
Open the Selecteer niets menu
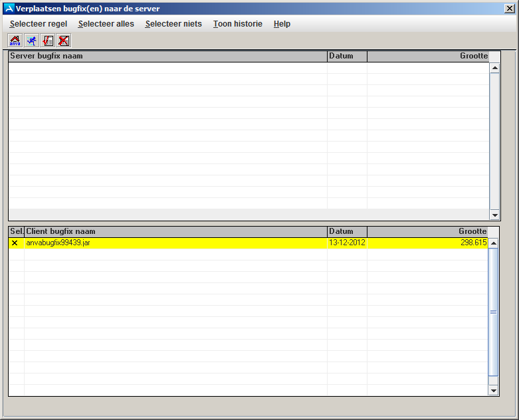coord(173,24)
